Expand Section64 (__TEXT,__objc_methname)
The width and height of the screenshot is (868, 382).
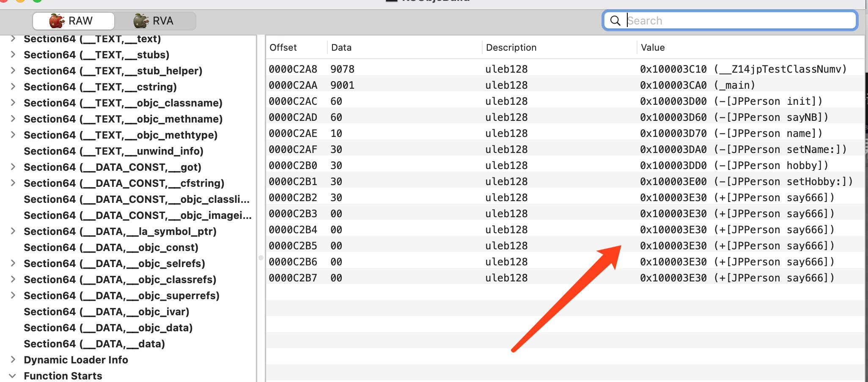pyautogui.click(x=13, y=119)
